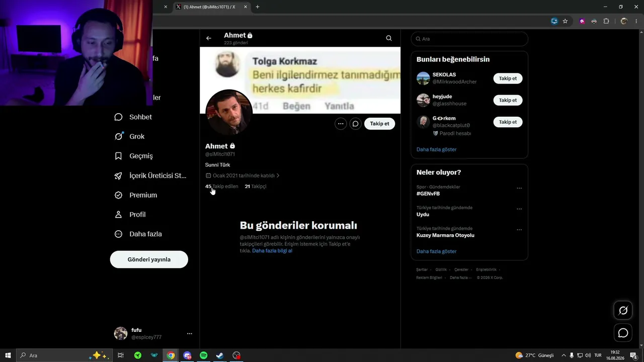Open the floating Grok button
Viewport: 644px width, 362px height.
pyautogui.click(x=623, y=311)
